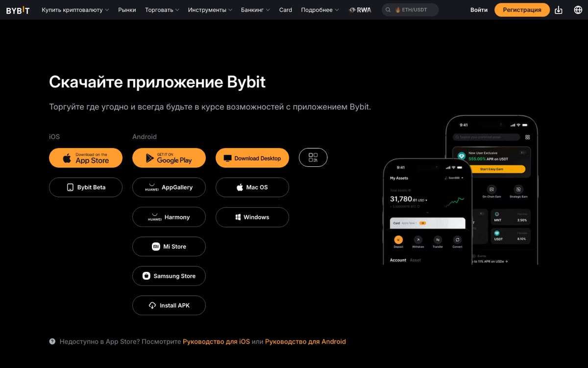This screenshot has height=368, width=588.
Task: Click Войти to log in
Action: pos(479,10)
